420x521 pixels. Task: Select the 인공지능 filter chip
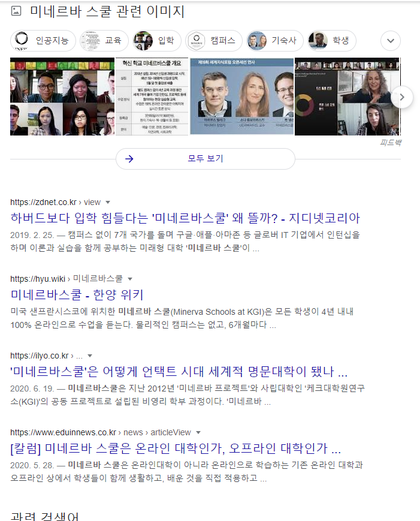pos(43,41)
